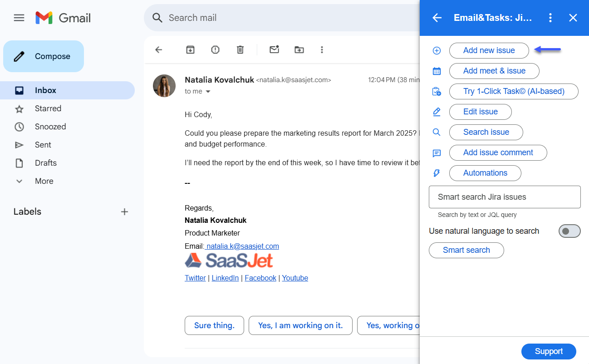Expand the More section in sidebar
The width and height of the screenshot is (589, 364).
pos(44,181)
